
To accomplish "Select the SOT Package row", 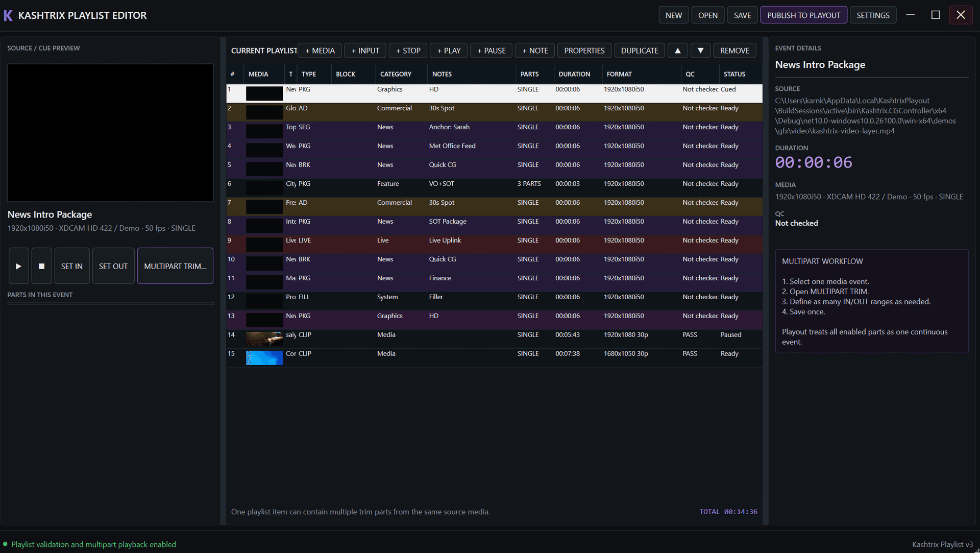I will point(494,226).
